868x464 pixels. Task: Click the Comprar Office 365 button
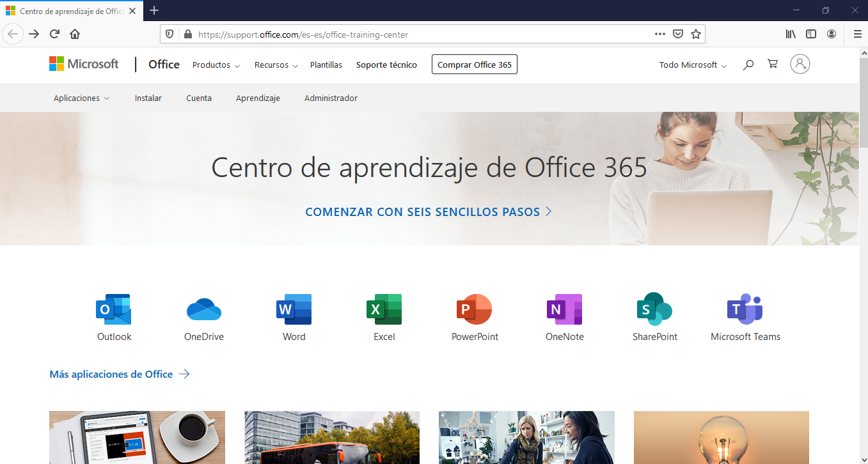click(474, 64)
